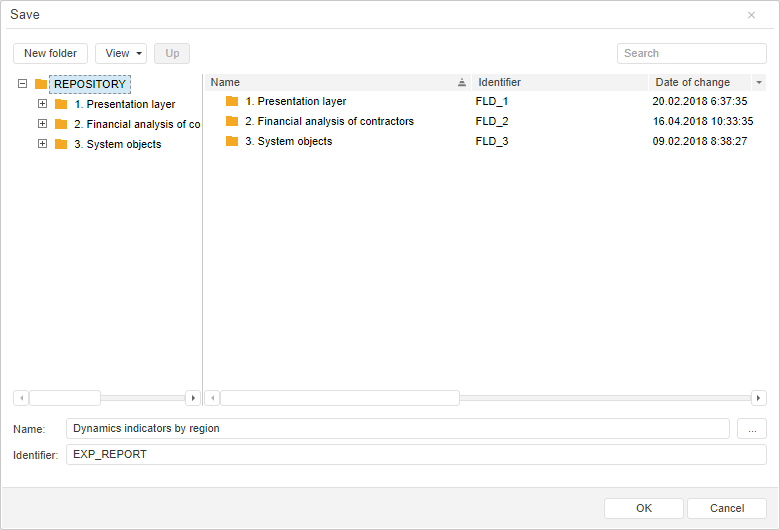Click the right scroll arrow of file list
Screen dimensions: 780x530
[x=759, y=398]
